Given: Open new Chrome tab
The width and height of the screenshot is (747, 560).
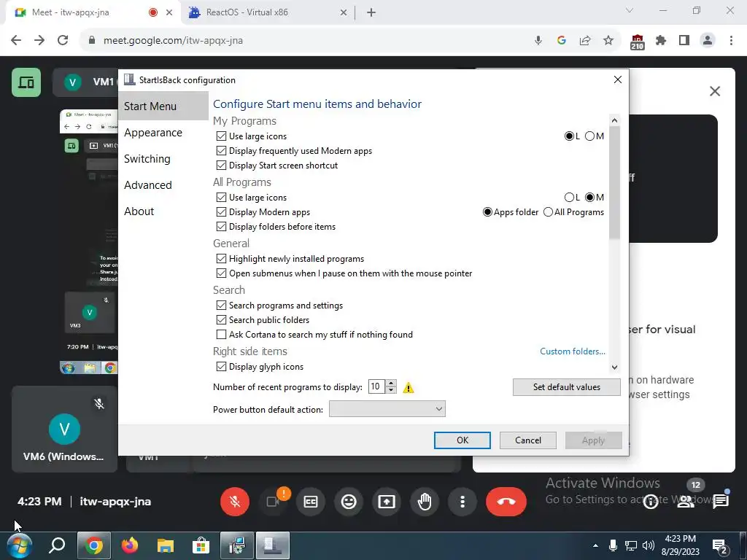Looking at the screenshot, I should click(x=371, y=12).
